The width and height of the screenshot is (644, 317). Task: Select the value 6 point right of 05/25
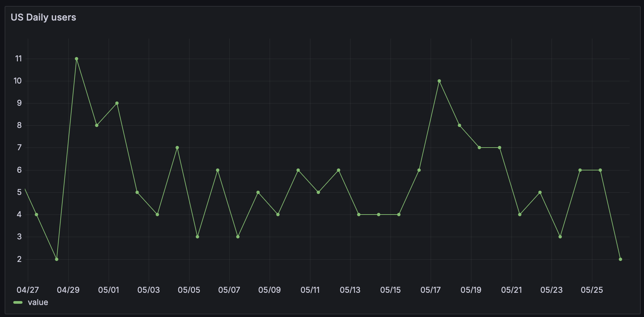(x=600, y=170)
